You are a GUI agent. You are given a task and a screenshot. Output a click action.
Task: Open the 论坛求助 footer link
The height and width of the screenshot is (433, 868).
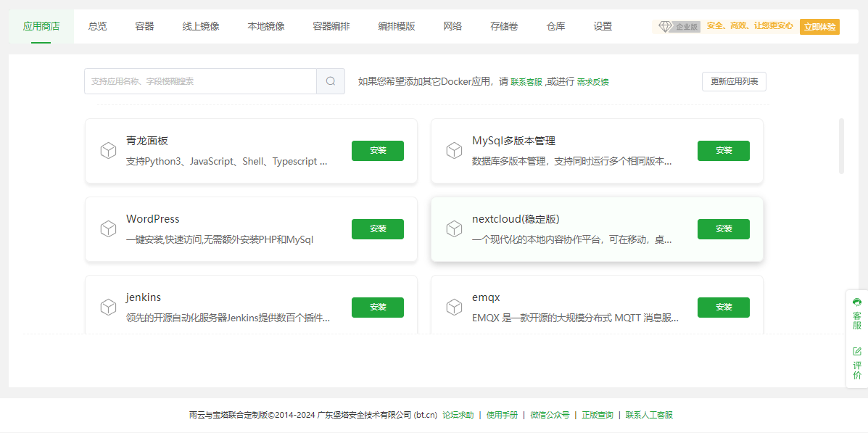[x=455, y=415]
